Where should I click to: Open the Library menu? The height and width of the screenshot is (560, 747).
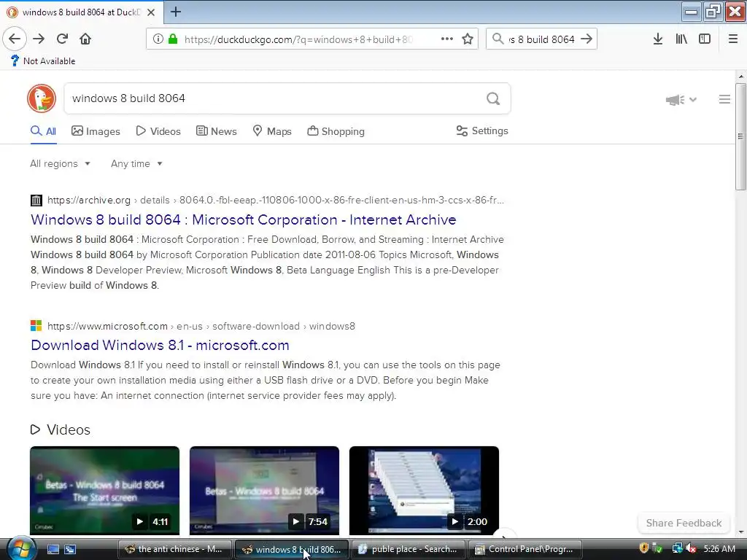point(681,39)
